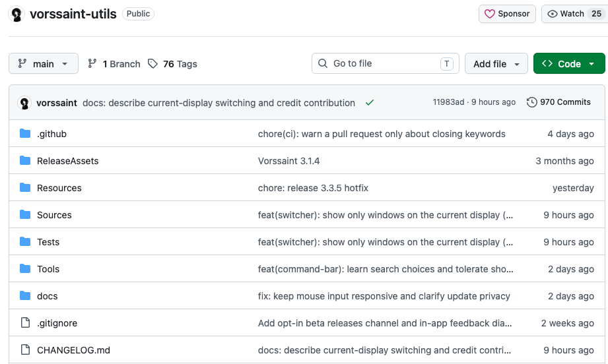The width and height of the screenshot is (608, 364).
Task: Open the .github folder
Action: click(x=51, y=134)
